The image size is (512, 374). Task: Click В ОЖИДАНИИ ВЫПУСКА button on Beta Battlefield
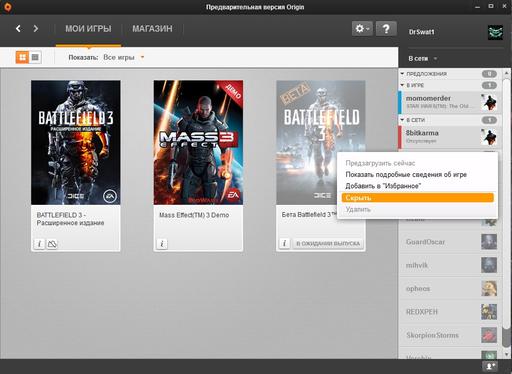(x=328, y=244)
